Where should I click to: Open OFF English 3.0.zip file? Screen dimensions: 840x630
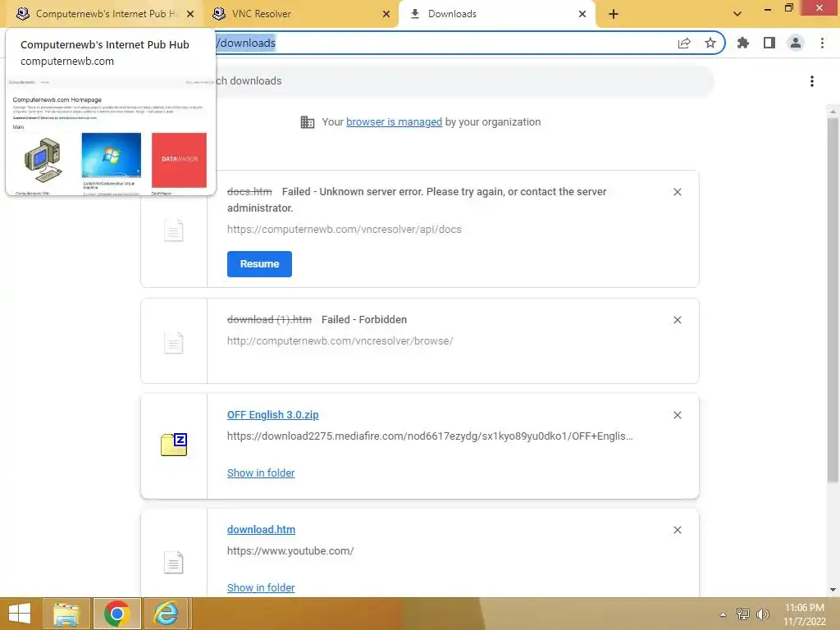click(x=272, y=414)
